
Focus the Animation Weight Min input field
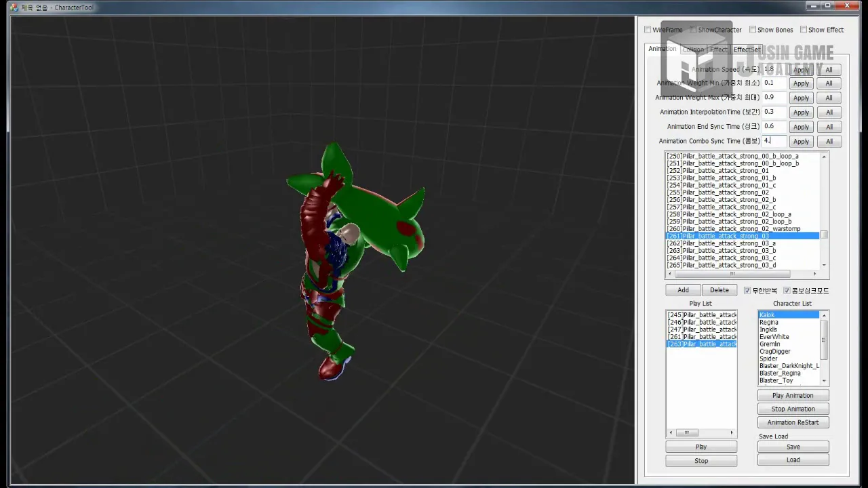(774, 83)
